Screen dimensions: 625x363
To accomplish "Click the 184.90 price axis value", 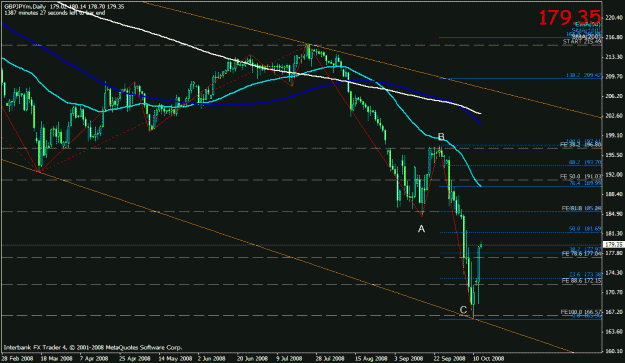I will [x=614, y=214].
